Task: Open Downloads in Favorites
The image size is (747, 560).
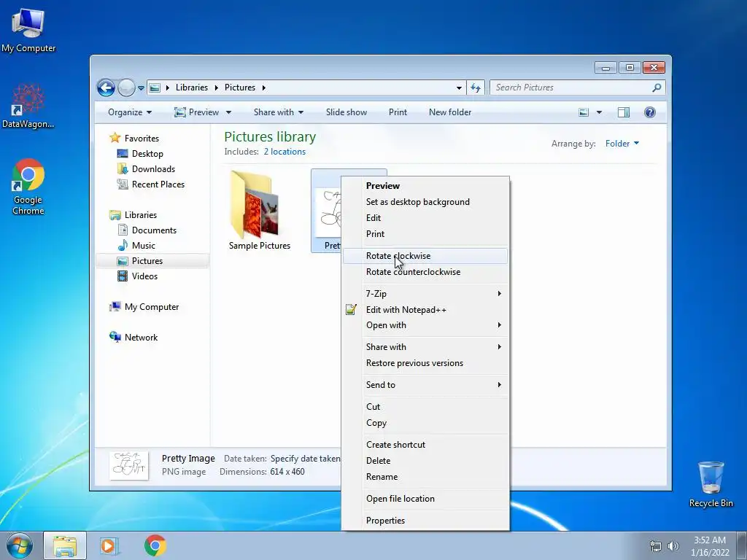Action: pos(153,169)
